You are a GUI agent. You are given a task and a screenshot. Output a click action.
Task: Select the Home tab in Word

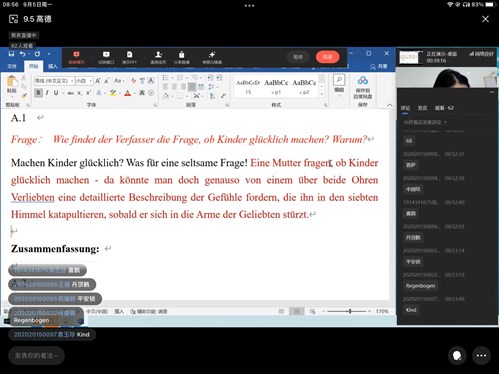[x=33, y=66]
